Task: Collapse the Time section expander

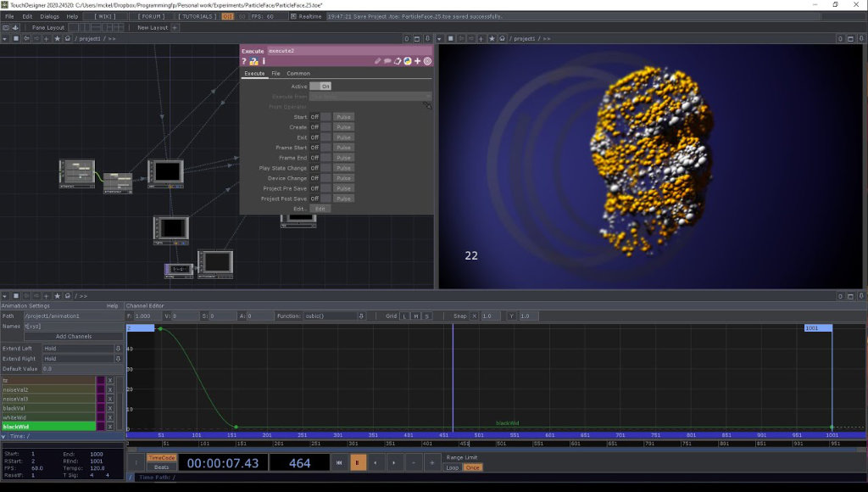Action: [4, 437]
